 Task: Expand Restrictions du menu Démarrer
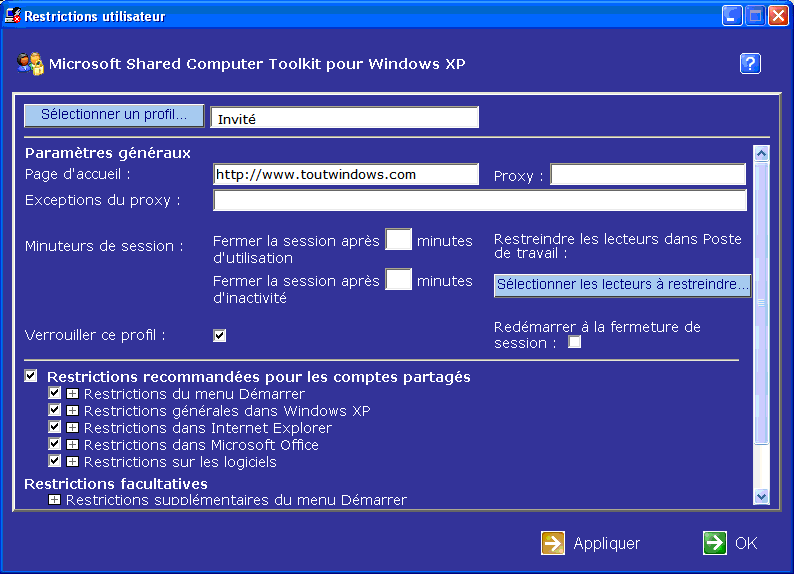pyautogui.click(x=72, y=394)
